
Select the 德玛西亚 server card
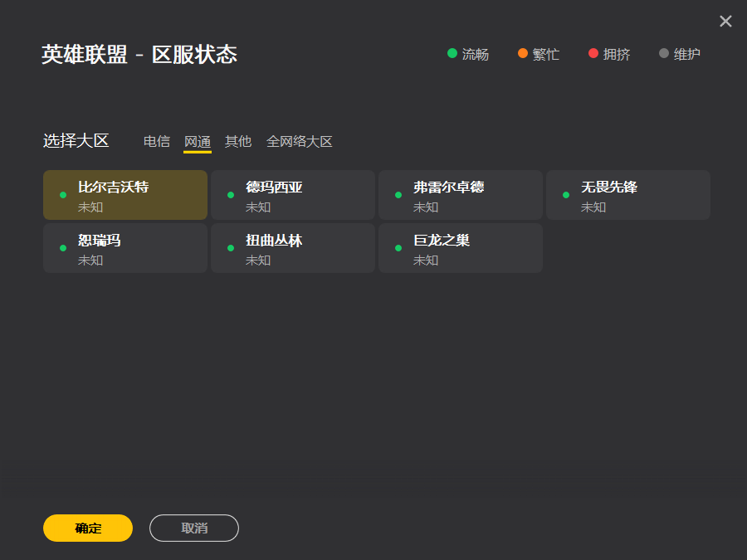tap(293, 195)
